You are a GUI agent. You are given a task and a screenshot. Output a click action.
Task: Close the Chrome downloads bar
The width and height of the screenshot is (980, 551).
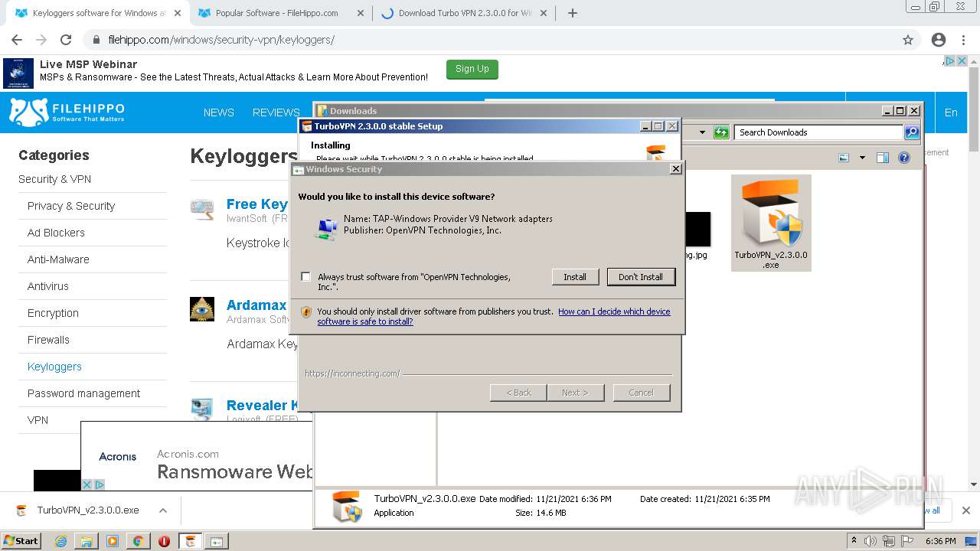pos(966,510)
